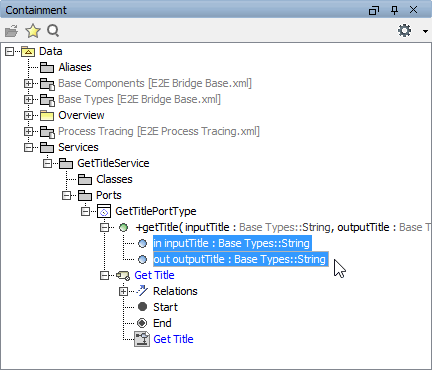Screen dimensions: 432x370
Task: Click the Data model package icon
Action: [28, 52]
